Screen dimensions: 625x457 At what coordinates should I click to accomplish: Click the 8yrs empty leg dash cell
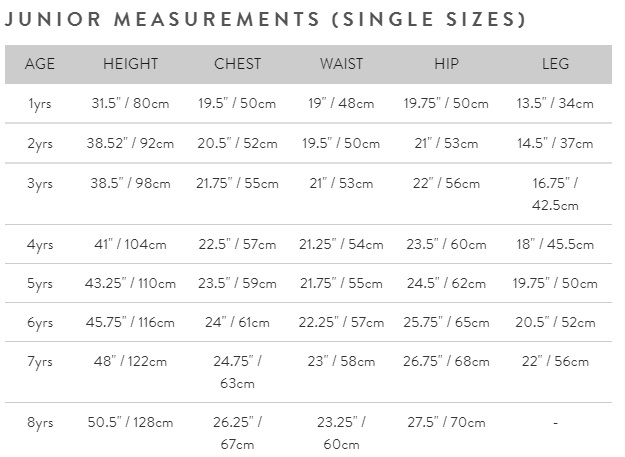[555, 423]
